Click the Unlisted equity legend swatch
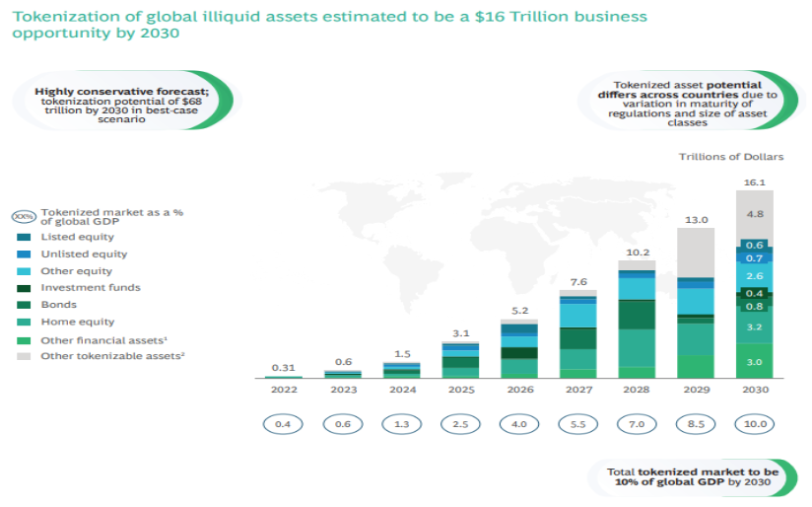This screenshot has width=812, height=507. 24,253
